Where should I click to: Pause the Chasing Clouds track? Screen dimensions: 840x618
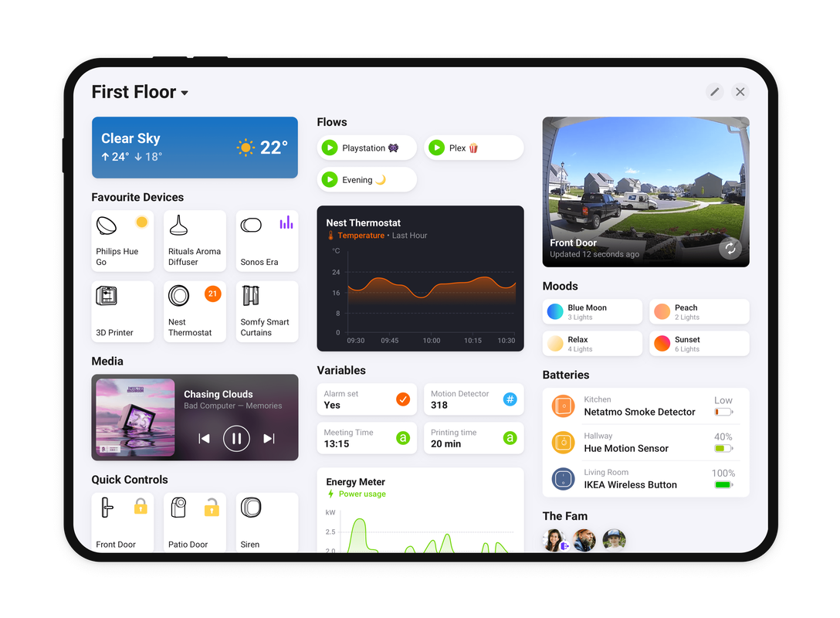coord(236,439)
